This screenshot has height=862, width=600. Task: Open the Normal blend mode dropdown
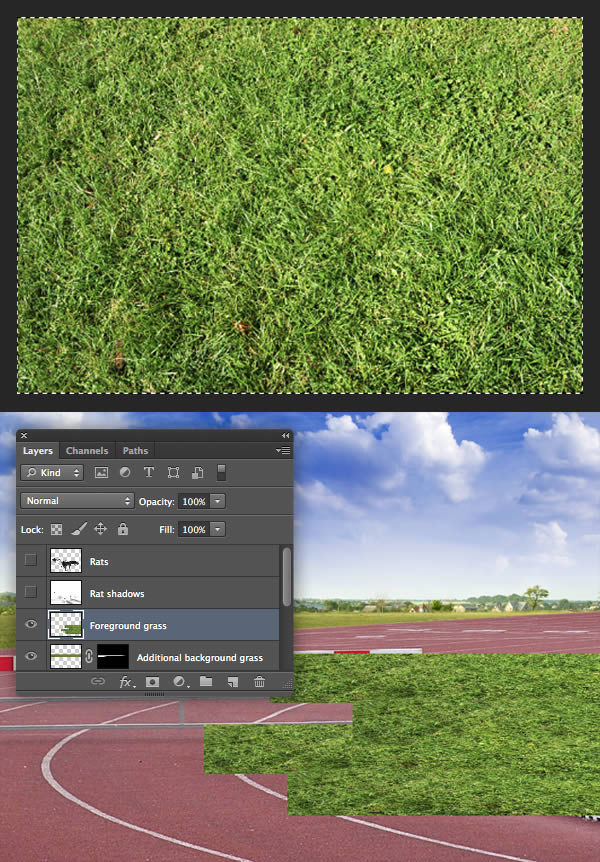(77, 501)
